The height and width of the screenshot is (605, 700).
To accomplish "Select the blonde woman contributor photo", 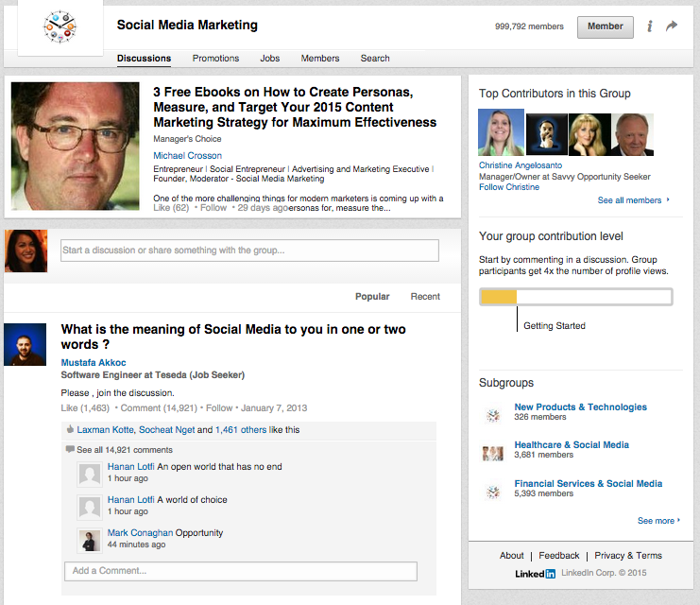I will 589,134.
